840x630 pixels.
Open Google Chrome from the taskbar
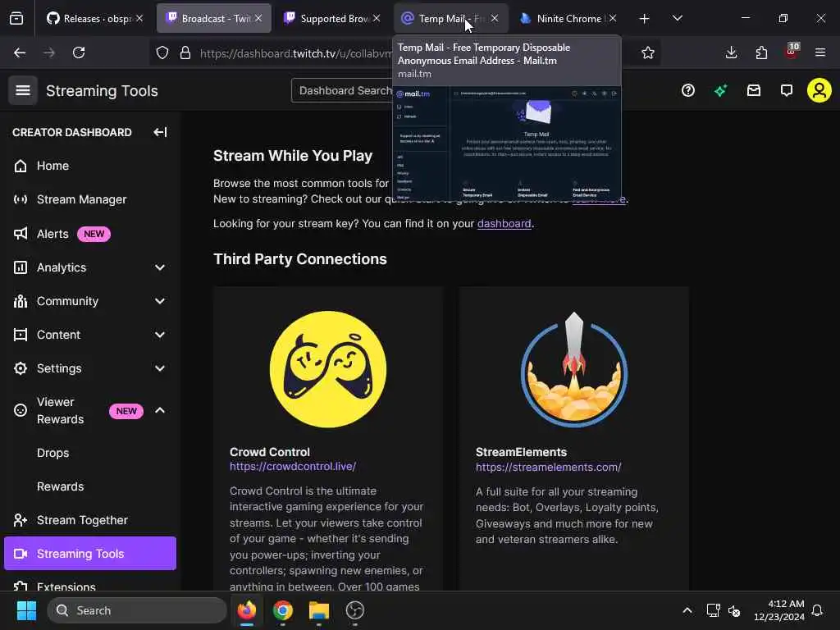click(x=283, y=610)
